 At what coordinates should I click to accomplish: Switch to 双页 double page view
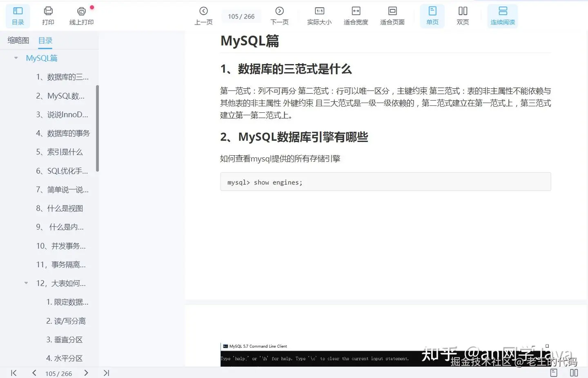pyautogui.click(x=463, y=16)
